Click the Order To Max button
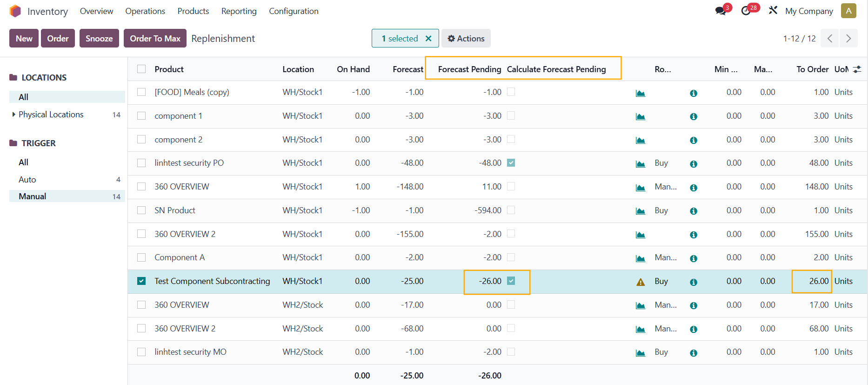 [155, 39]
